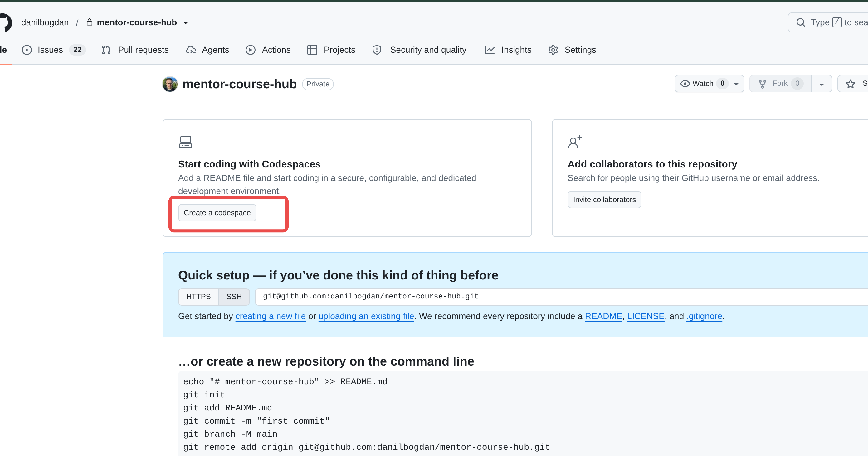Click the add collaborator person icon
868x456 pixels.
click(x=574, y=142)
